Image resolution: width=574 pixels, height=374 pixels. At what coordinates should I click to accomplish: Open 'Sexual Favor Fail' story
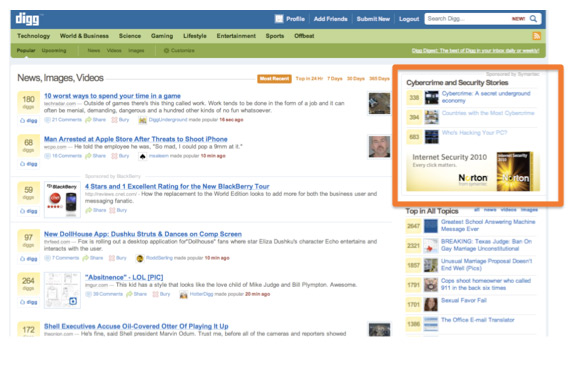464,300
